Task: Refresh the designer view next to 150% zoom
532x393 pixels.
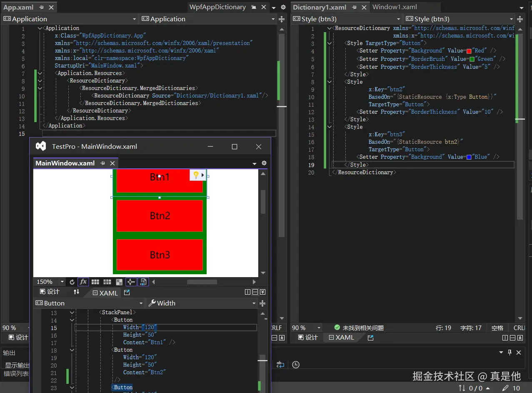Action: pyautogui.click(x=72, y=282)
